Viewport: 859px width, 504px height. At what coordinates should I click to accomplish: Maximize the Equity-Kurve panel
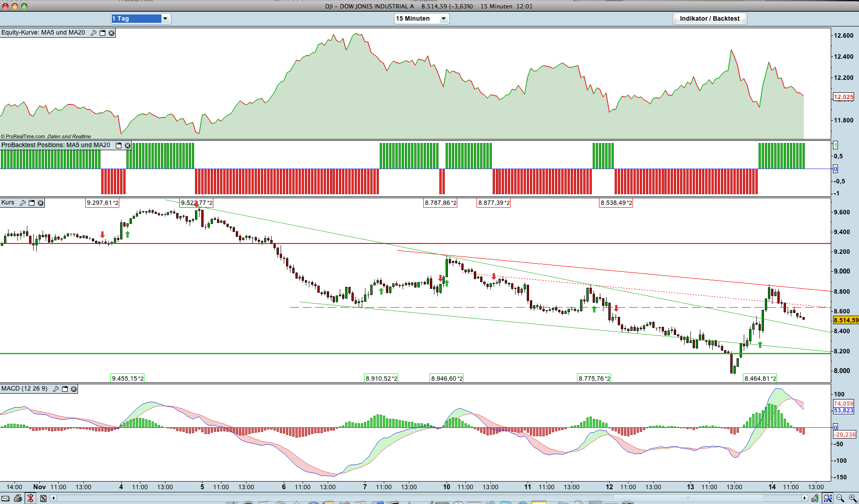pyautogui.click(x=103, y=33)
